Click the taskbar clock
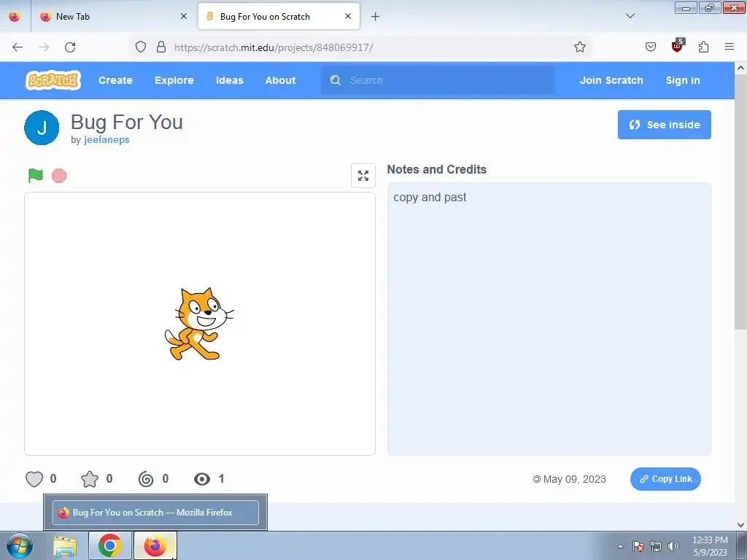 pyautogui.click(x=710, y=546)
